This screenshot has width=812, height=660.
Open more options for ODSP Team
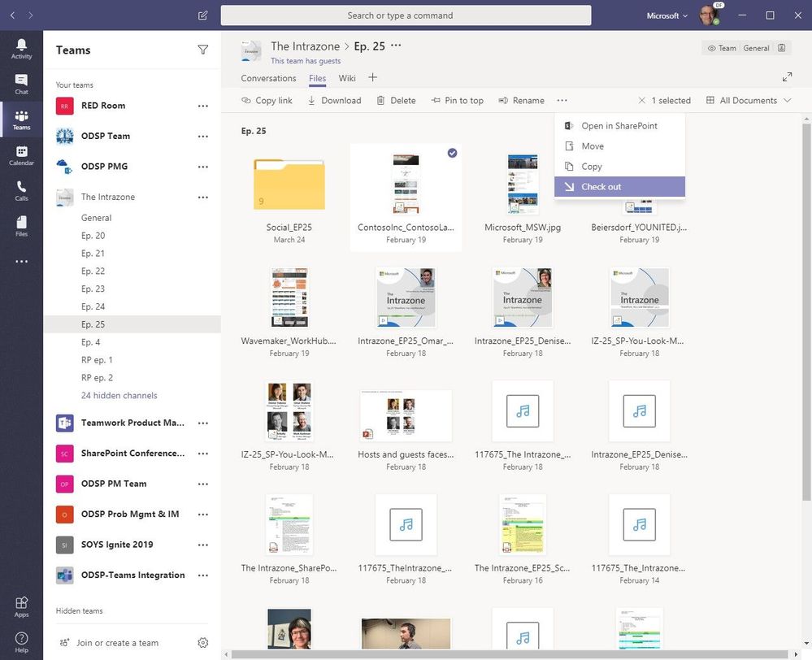[x=203, y=136]
